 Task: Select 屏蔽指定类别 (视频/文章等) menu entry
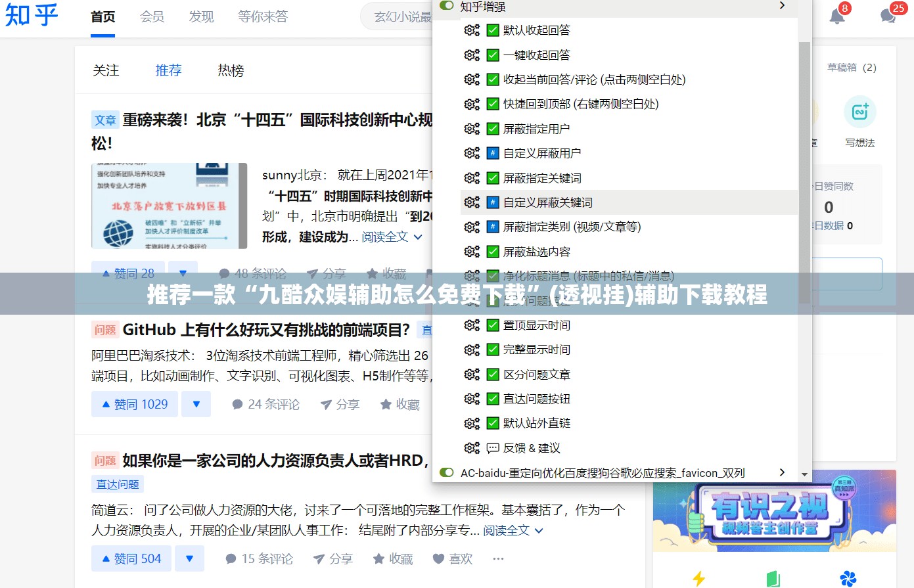tap(629, 227)
